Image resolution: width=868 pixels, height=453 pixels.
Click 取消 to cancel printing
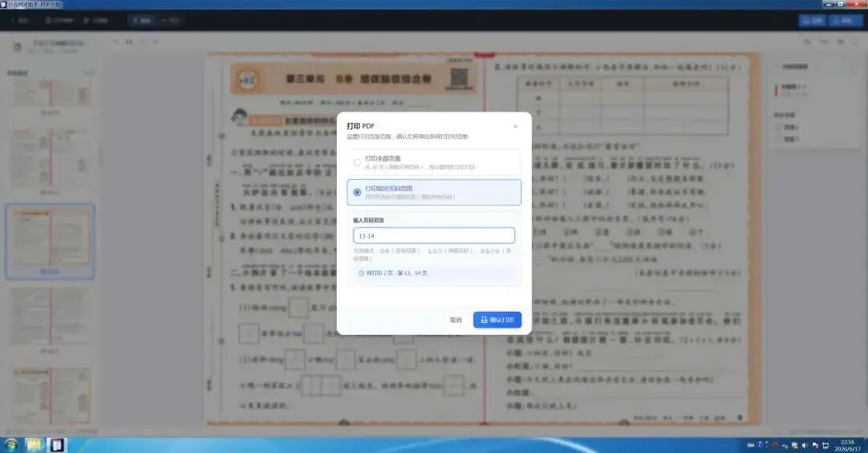pyautogui.click(x=456, y=320)
